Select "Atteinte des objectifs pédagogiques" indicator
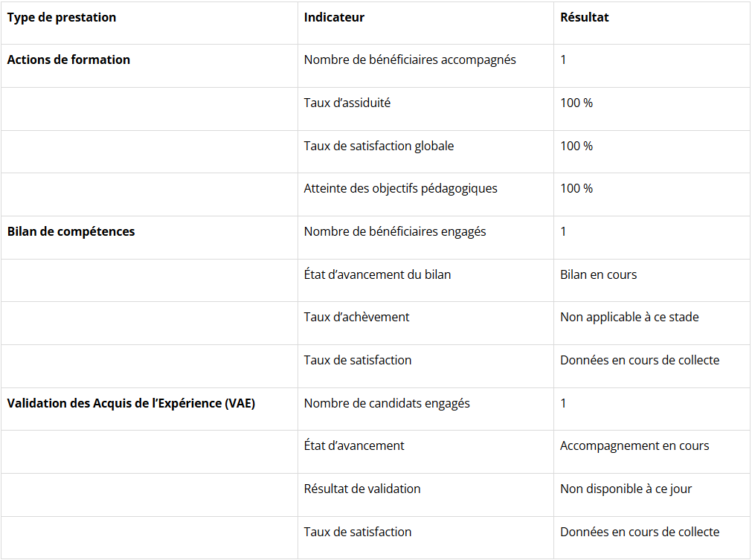This screenshot has width=752, height=560. 400,188
